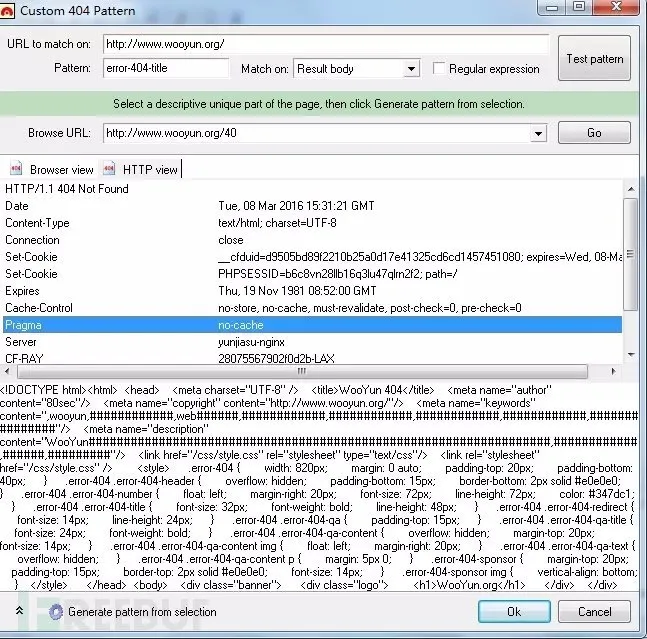Image resolution: width=647 pixels, height=639 pixels.
Task: Click the Browse URL text field
Action: [x=317, y=133]
